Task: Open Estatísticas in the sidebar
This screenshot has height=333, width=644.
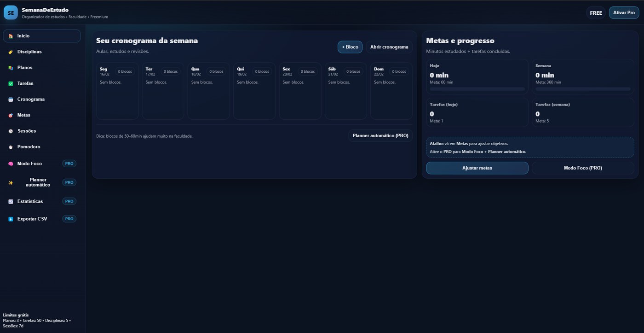Action: click(x=30, y=201)
